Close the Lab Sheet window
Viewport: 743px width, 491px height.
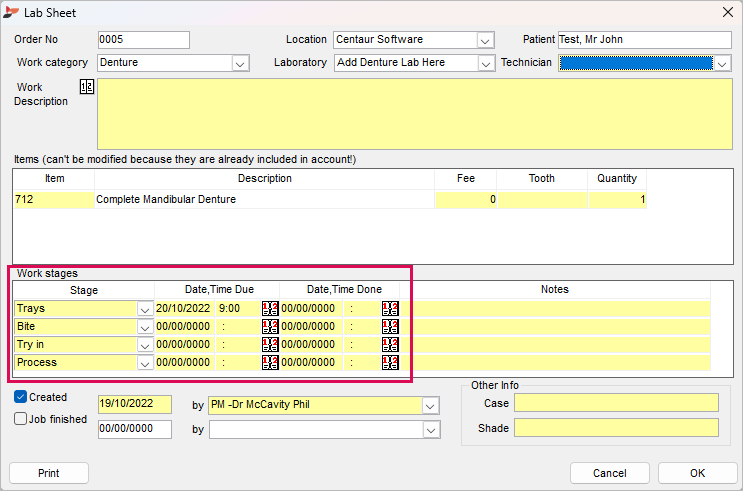(x=728, y=12)
